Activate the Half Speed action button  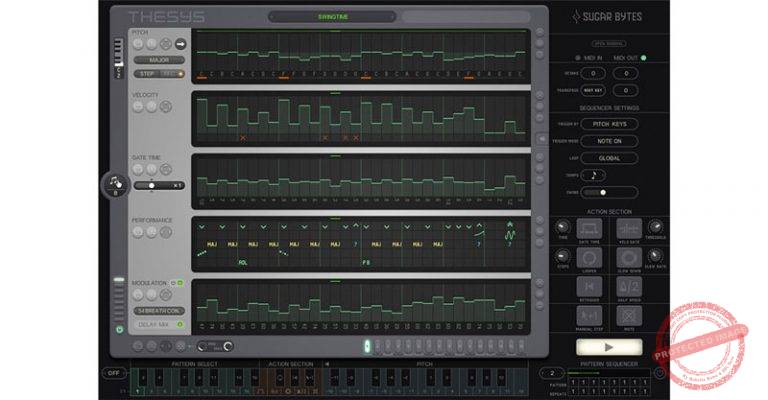629,286
